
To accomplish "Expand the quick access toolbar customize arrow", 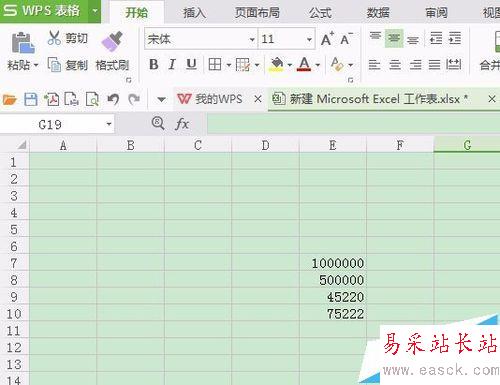I will [x=161, y=99].
